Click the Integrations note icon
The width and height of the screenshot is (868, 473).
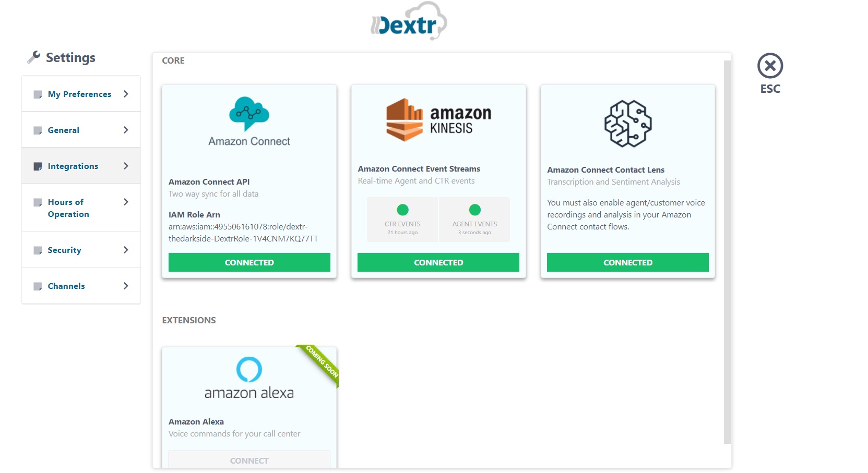pyautogui.click(x=38, y=166)
